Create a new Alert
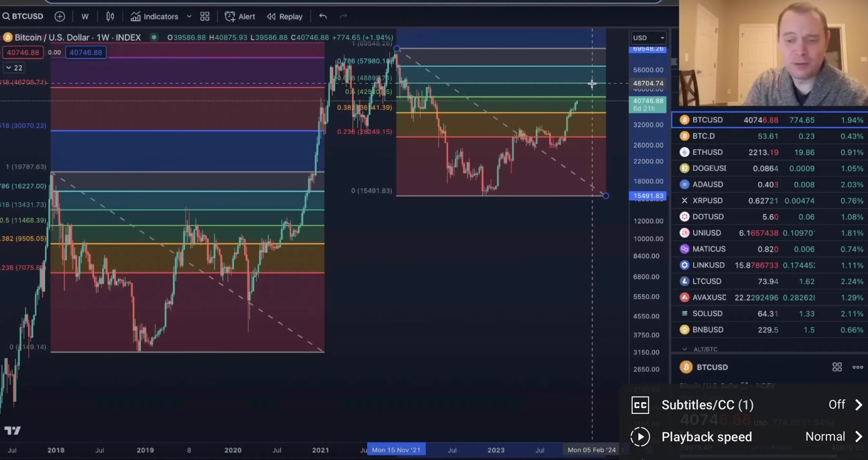 click(x=240, y=16)
